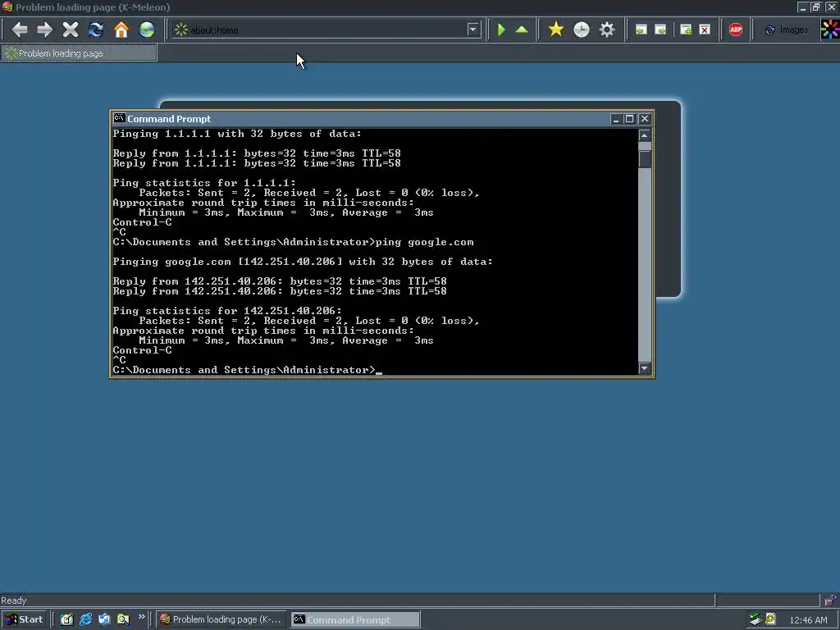This screenshot has height=630, width=840.
Task: Launch Outlook Express from Quick Launch
Action: coord(104,619)
